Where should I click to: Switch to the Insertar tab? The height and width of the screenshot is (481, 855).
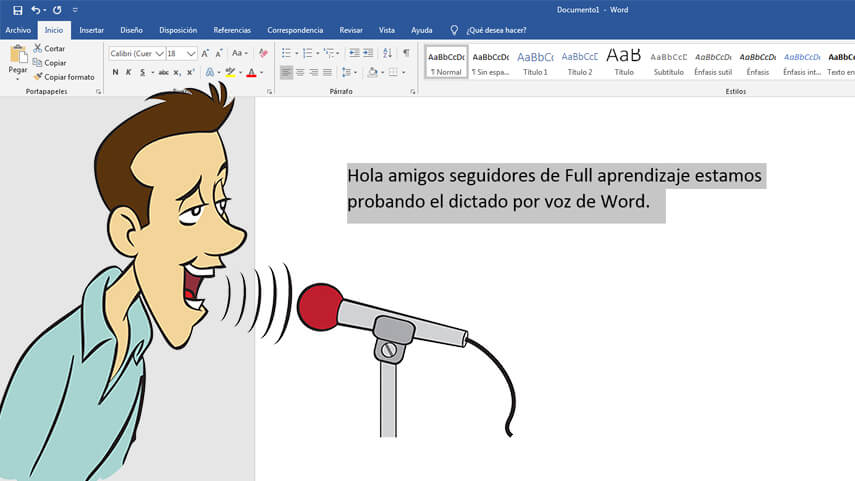click(x=92, y=30)
